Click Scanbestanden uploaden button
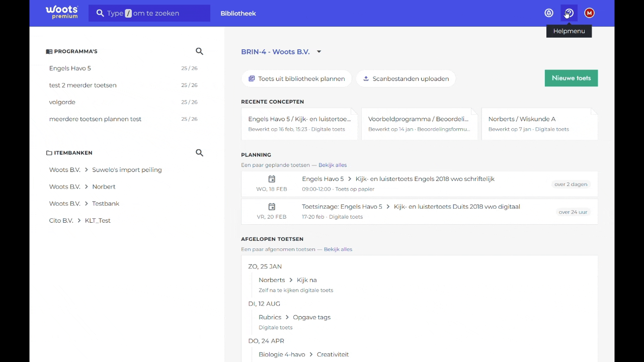The width and height of the screenshot is (644, 362). tap(406, 78)
